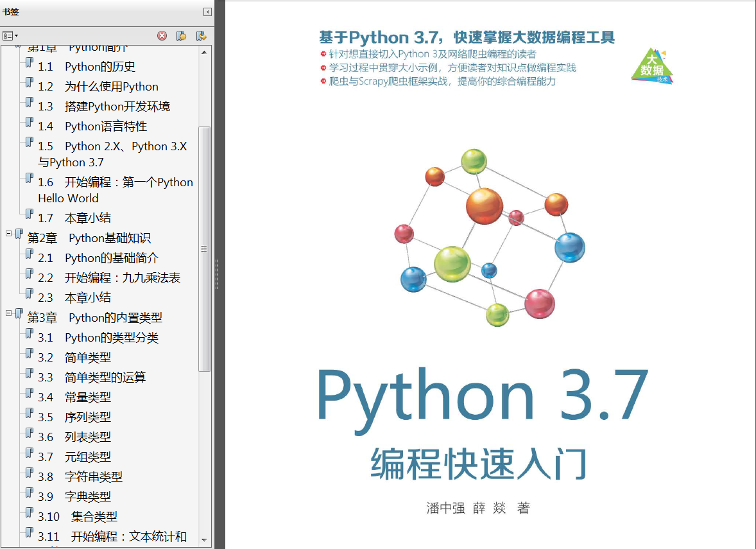The image size is (756, 549).
Task: Click bookmark icon beside 3.8 字符串类型
Action: pos(30,473)
